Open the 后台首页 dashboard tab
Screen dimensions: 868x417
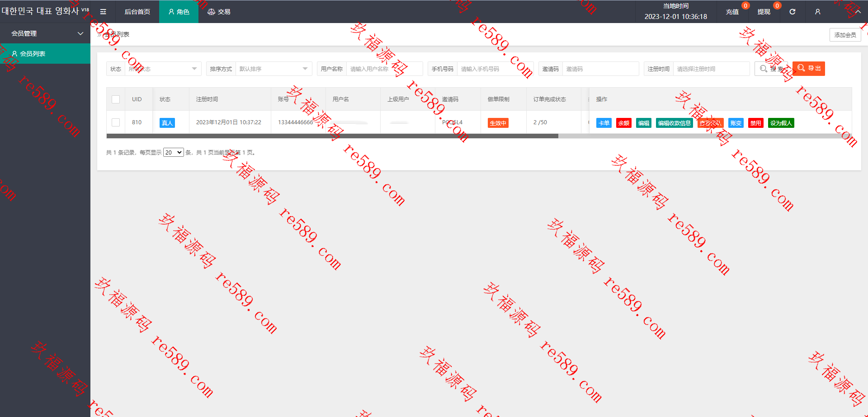click(137, 12)
